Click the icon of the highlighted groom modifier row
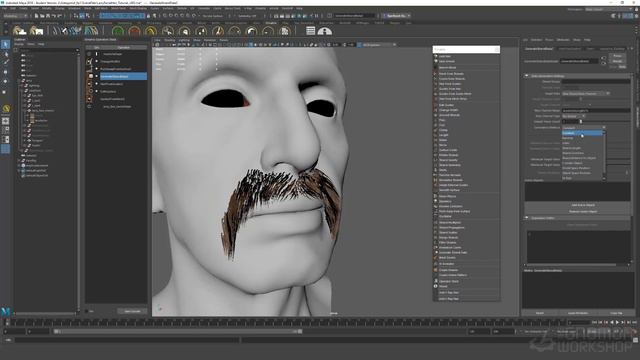 coord(91,76)
